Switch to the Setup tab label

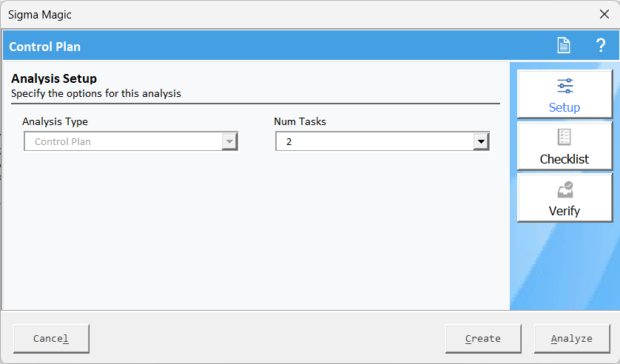pyautogui.click(x=565, y=107)
